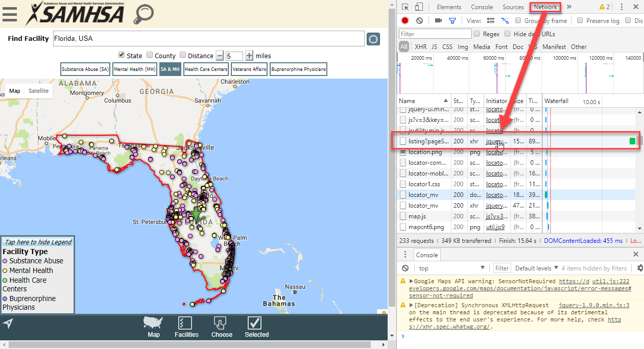Tap here to hide Legend
Screen dimensions: 644x349
[x=38, y=242]
